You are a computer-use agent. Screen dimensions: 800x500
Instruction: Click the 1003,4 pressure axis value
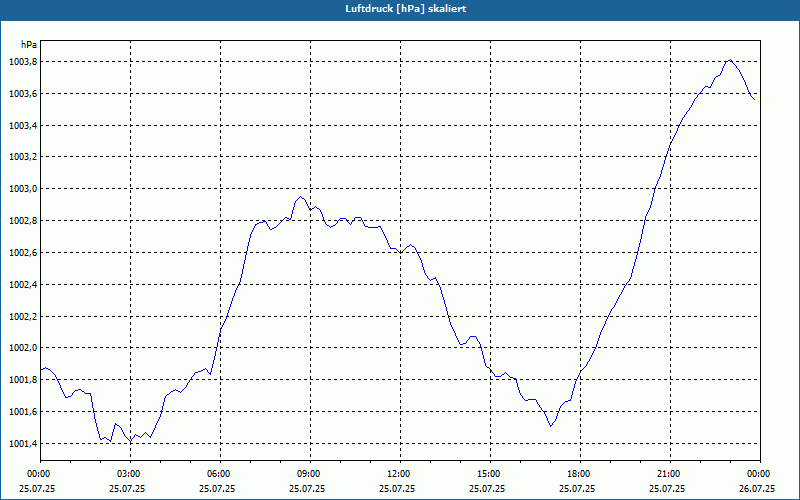22,126
